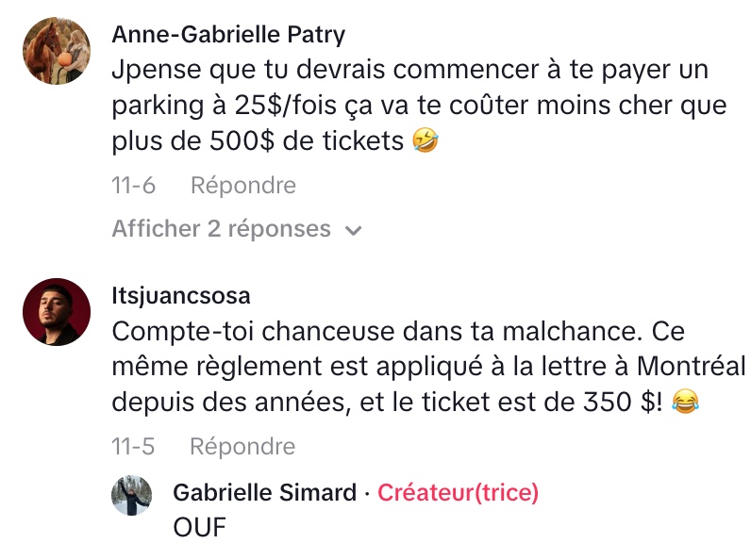
Task: Select the 11-6 comment date
Action: (134, 186)
